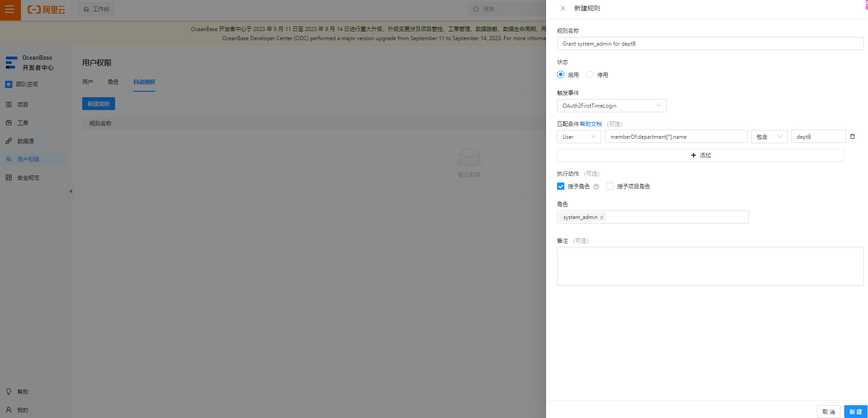Click the top search box
Viewport: 868px width, 418px height.
click(507, 9)
